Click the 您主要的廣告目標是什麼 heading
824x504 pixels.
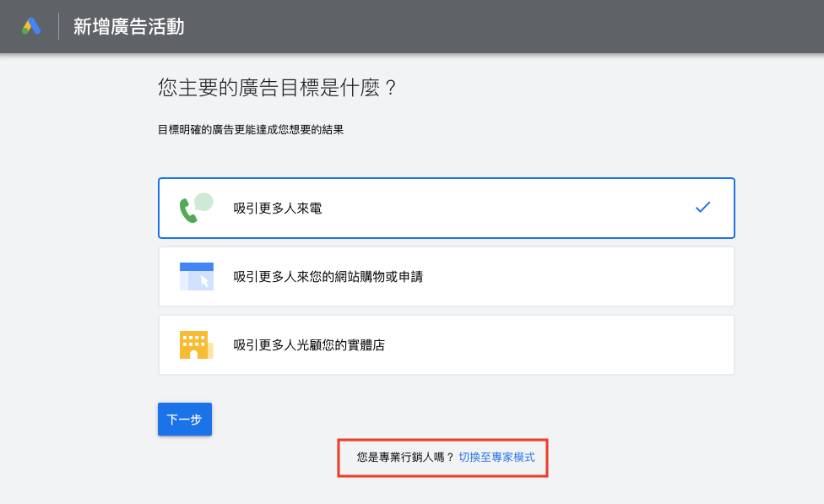point(277,88)
